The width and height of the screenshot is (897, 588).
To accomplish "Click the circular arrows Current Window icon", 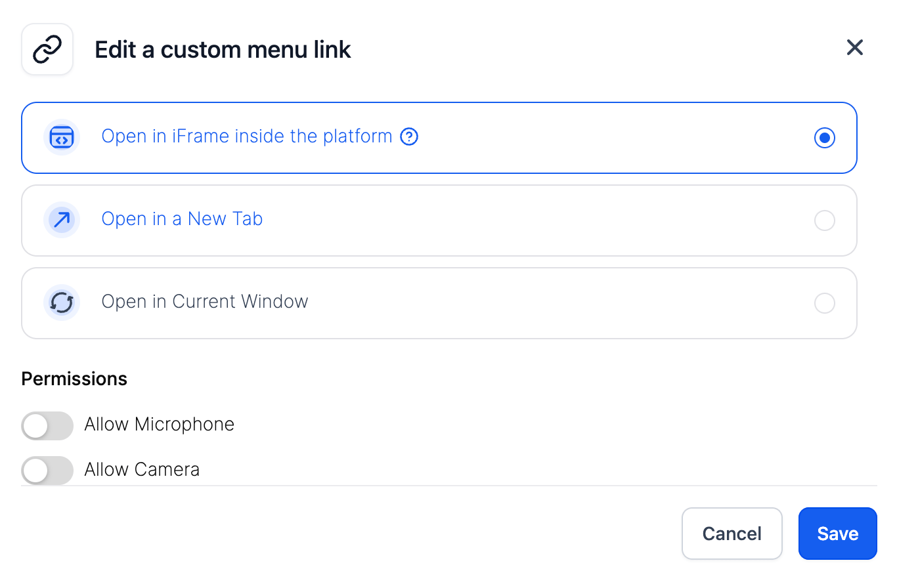I will [x=62, y=303].
